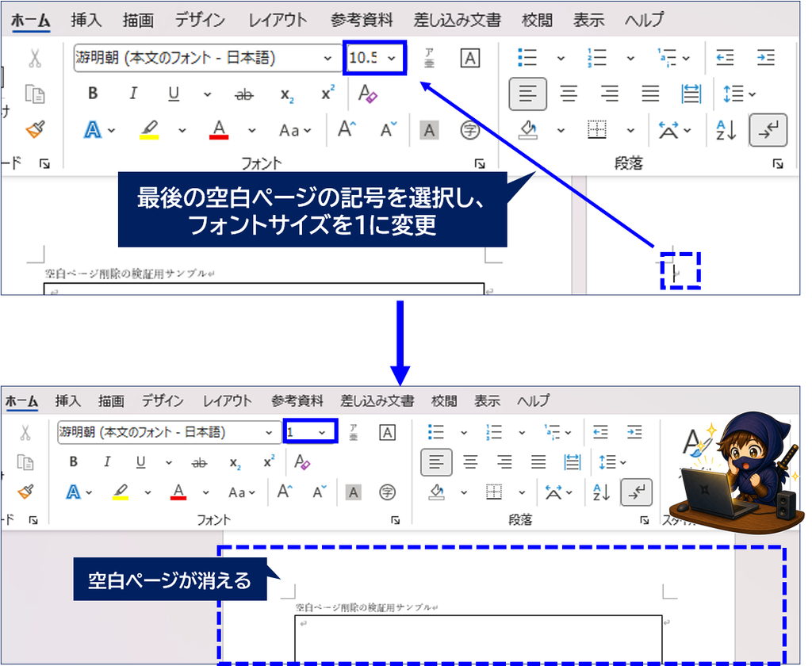812x666 pixels.
Task: Open デザイン tab in top ribbon
Action: click(200, 20)
